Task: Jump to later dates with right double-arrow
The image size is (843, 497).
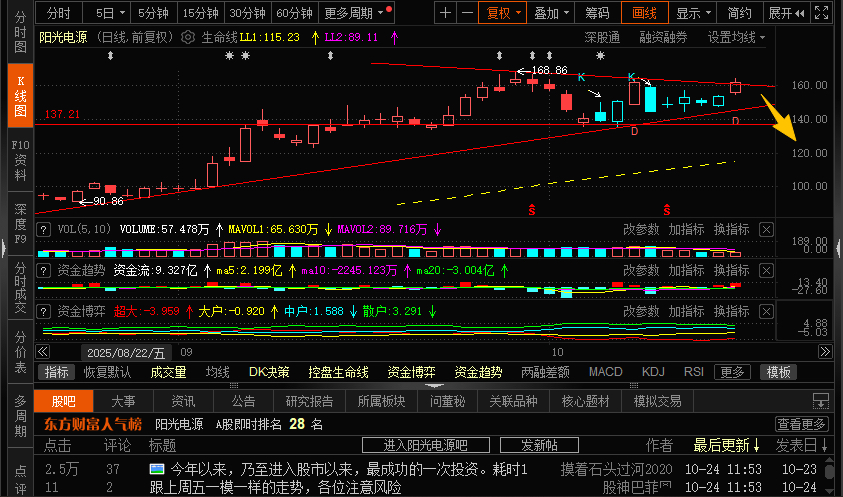Action: click(x=825, y=352)
